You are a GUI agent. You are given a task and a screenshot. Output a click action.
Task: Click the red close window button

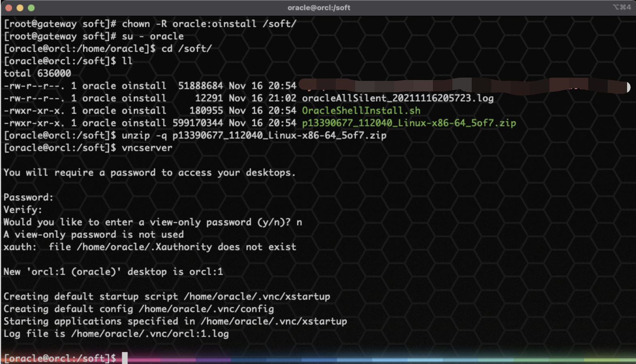pos(8,8)
